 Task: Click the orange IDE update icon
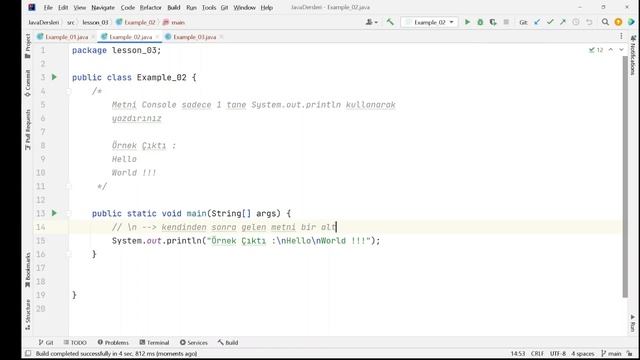[x=618, y=22]
